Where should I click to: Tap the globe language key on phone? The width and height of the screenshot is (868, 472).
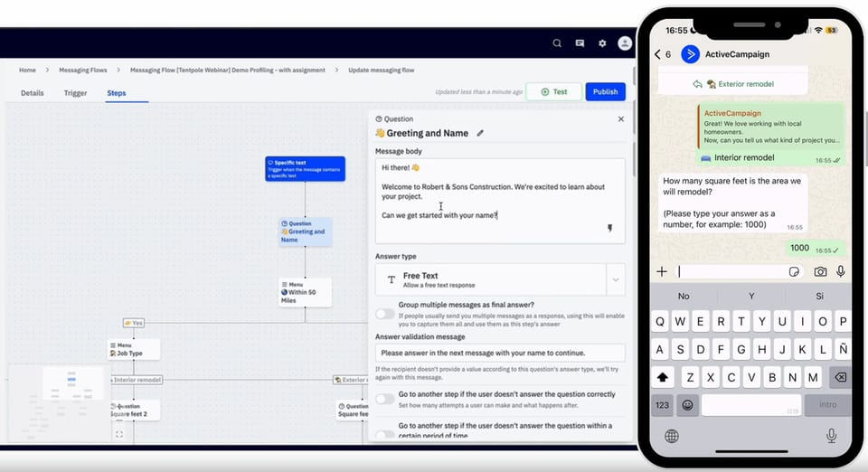pyautogui.click(x=672, y=436)
